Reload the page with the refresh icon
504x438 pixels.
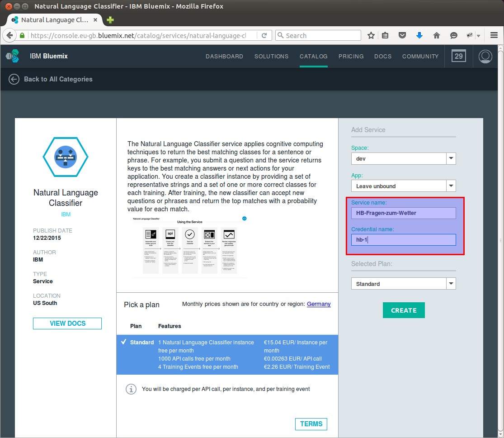(x=264, y=35)
